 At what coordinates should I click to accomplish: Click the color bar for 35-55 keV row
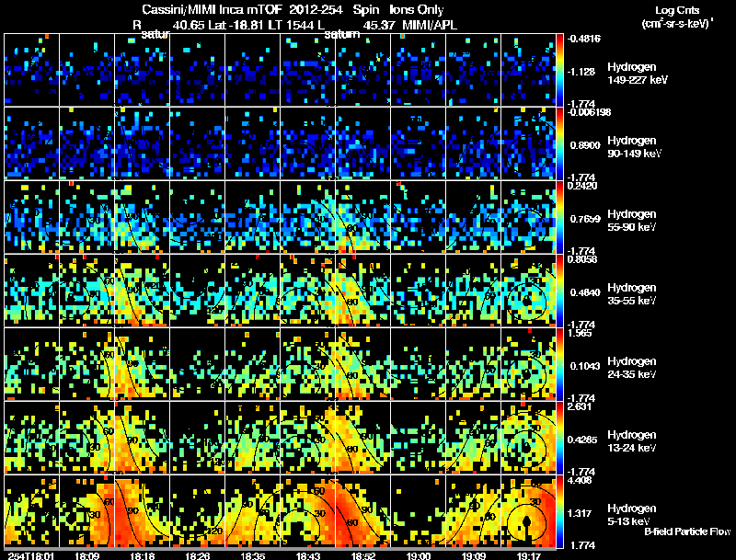tap(559, 291)
